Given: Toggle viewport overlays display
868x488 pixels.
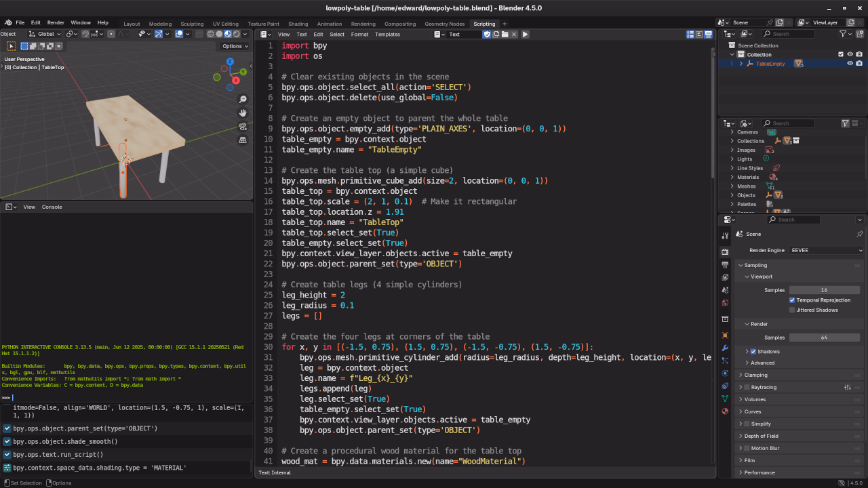Looking at the screenshot, I should [179, 34].
